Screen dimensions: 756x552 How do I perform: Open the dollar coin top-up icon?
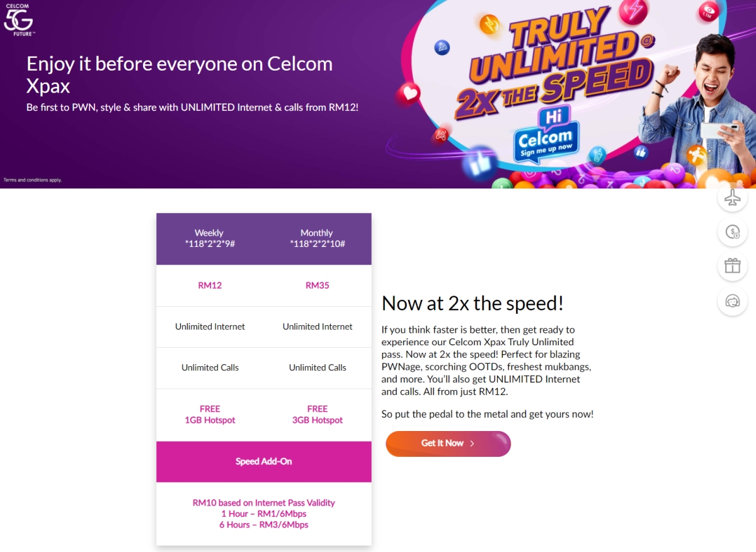click(732, 232)
